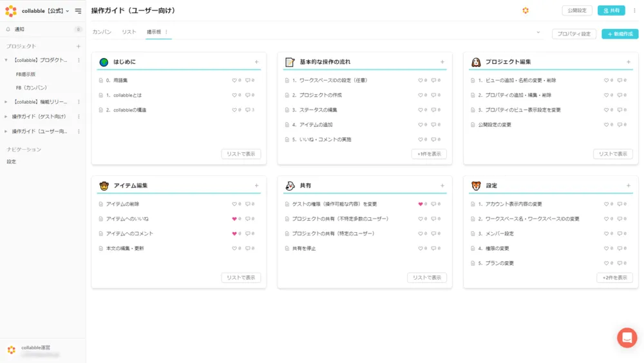Unlike the ゲストの権限 item heart
The width and height of the screenshot is (644, 363).
(420, 204)
